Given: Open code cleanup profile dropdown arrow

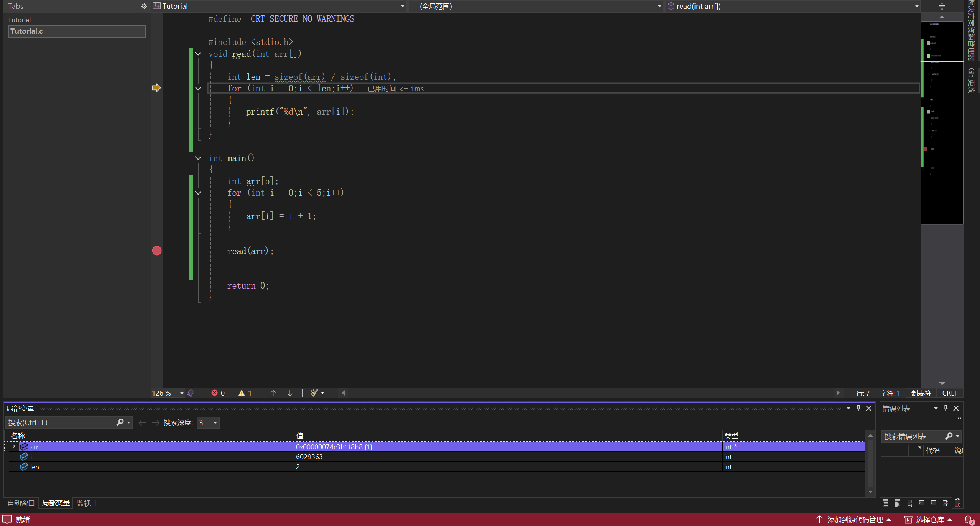Looking at the screenshot, I should (x=322, y=393).
